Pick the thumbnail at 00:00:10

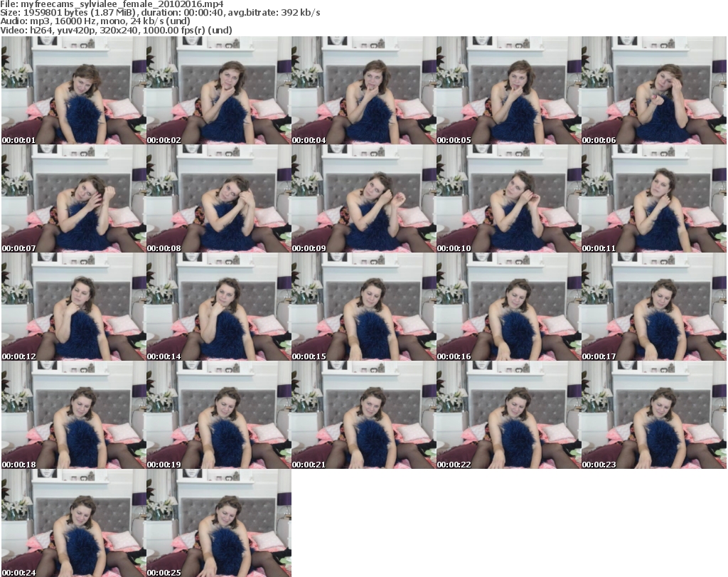[508, 198]
